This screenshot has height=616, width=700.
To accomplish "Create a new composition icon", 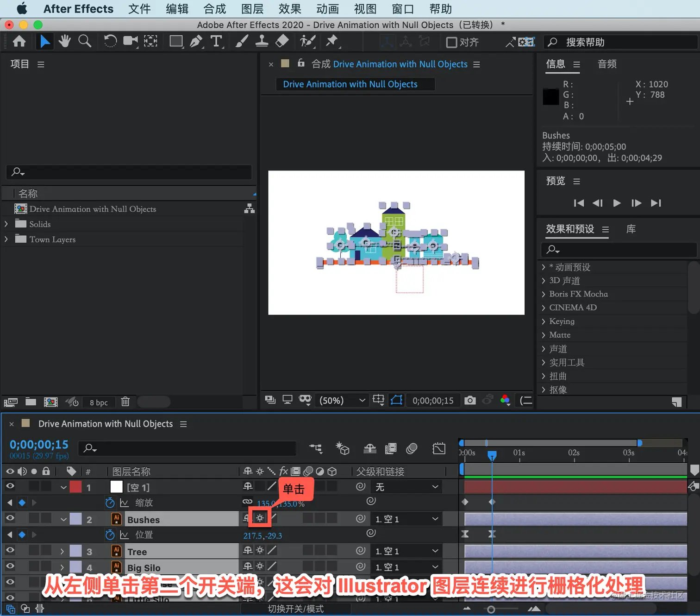I will click(50, 402).
